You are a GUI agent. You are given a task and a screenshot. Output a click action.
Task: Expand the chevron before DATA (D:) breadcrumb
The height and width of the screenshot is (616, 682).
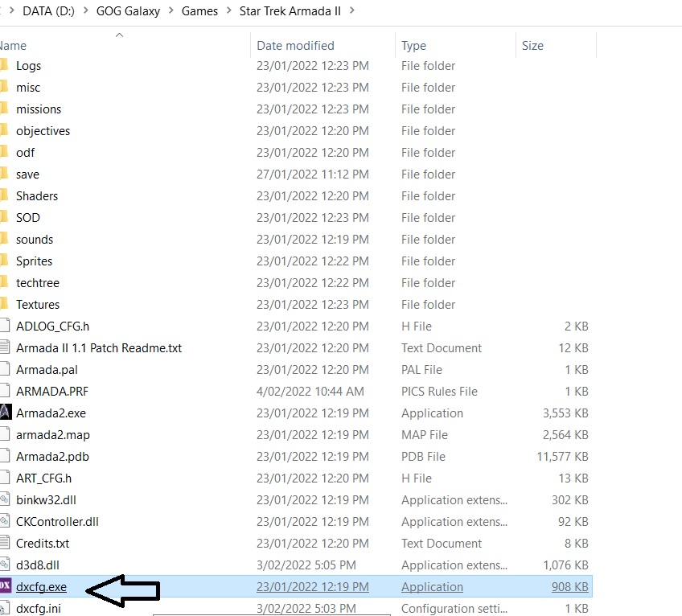coord(12,10)
